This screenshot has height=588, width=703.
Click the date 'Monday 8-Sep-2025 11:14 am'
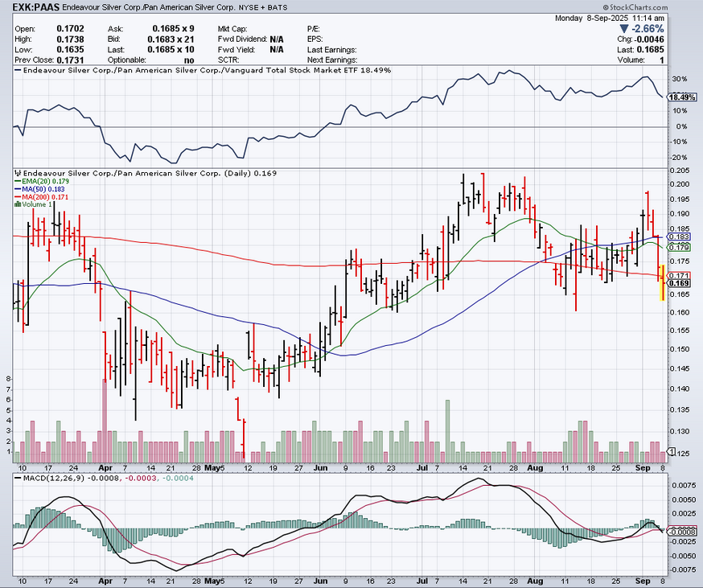610,19
